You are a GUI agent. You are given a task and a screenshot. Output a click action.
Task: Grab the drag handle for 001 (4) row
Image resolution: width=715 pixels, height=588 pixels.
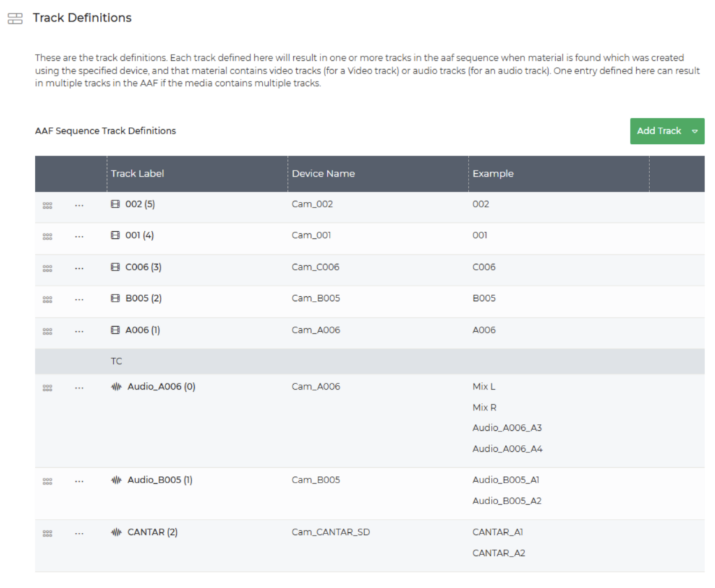pos(47,236)
